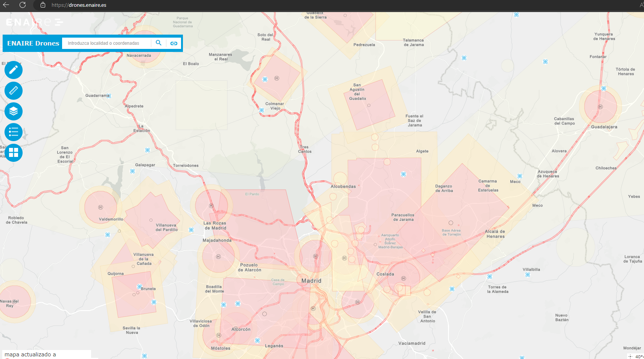Image resolution: width=644 pixels, height=359 pixels.
Task: Click the padlock site info icon
Action: point(43,5)
